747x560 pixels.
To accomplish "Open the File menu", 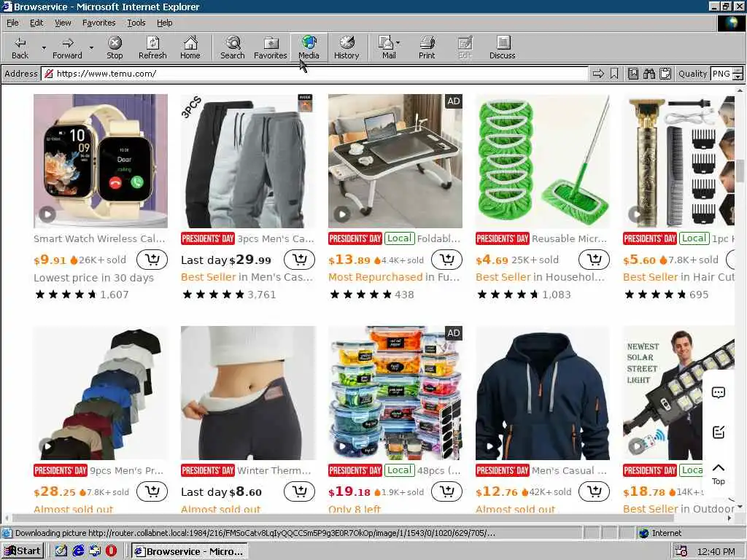I will 12,23.
